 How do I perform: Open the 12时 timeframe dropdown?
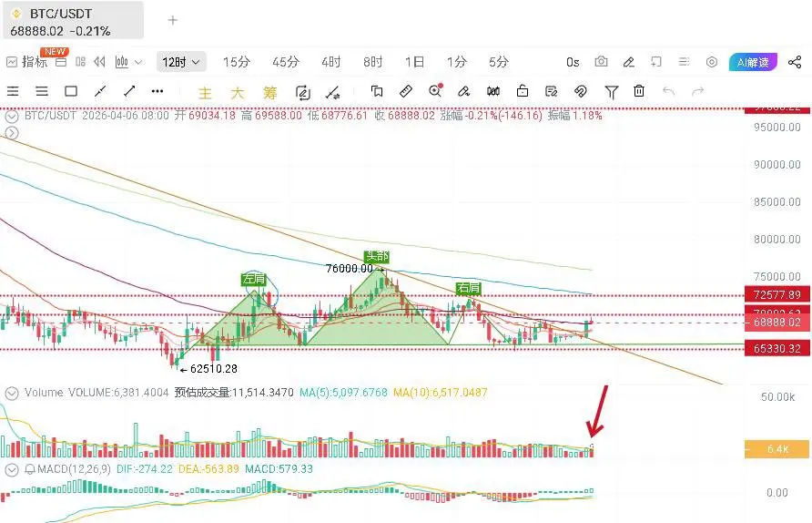click(x=181, y=62)
